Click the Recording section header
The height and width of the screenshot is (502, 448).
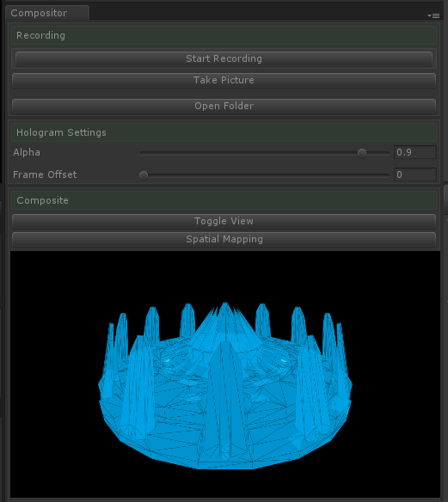click(x=224, y=35)
